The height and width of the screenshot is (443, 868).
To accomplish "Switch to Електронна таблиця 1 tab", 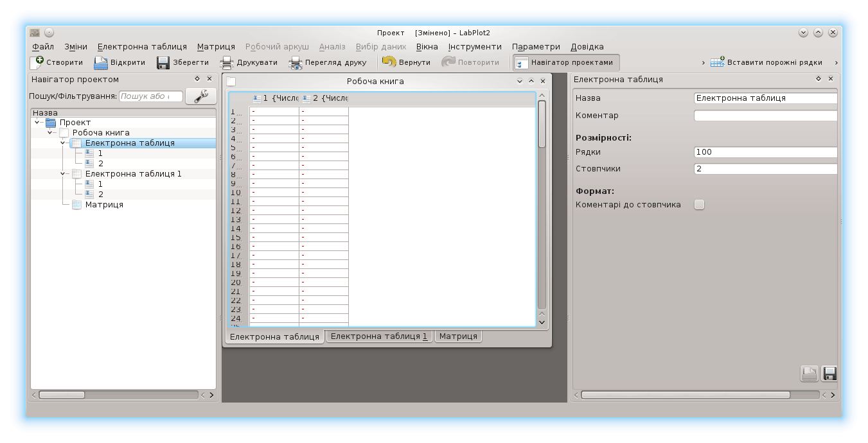I will (379, 336).
